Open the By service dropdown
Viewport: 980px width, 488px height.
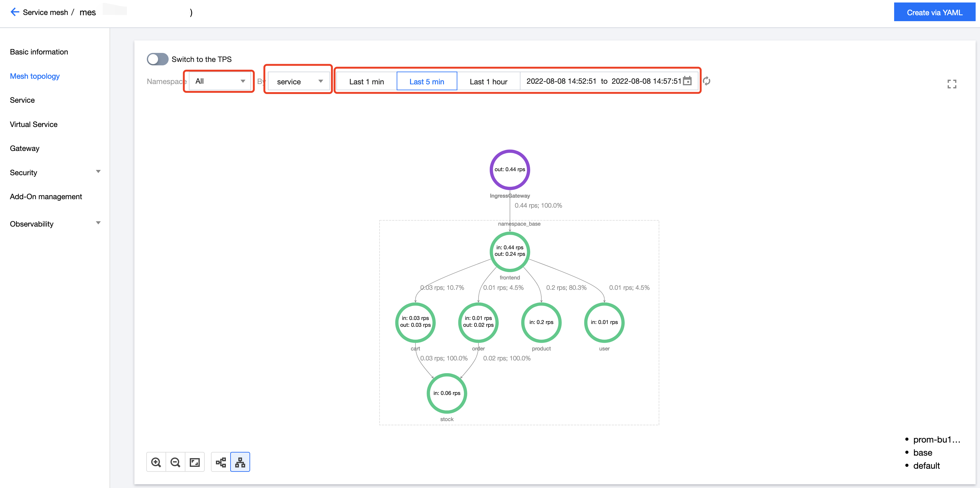(x=299, y=82)
